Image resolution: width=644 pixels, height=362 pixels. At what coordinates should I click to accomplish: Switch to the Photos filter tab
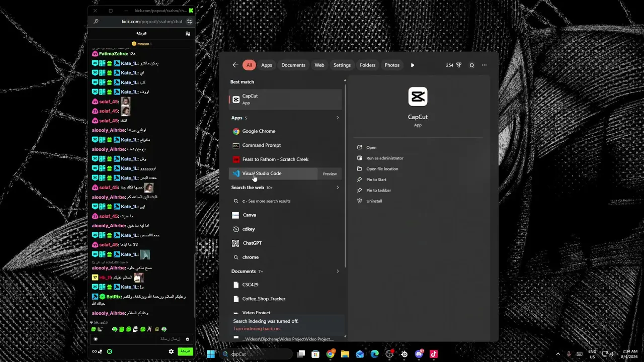click(x=392, y=65)
